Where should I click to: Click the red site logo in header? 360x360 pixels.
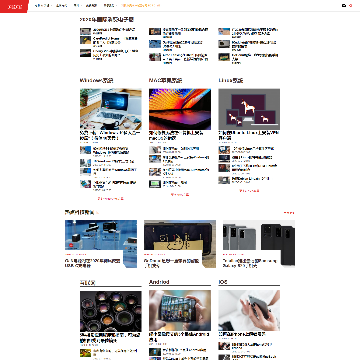point(14,6)
